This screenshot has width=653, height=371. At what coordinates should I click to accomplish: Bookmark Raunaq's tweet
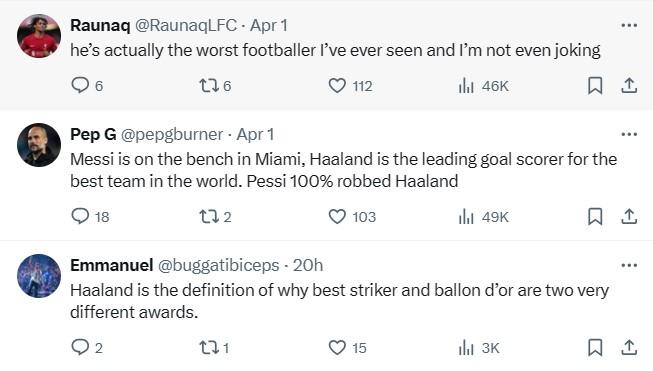595,86
